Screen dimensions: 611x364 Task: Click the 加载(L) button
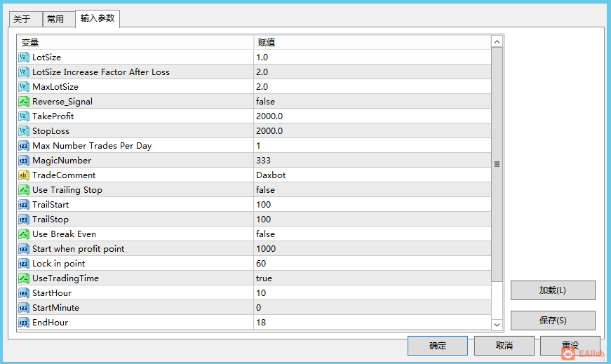(x=553, y=290)
